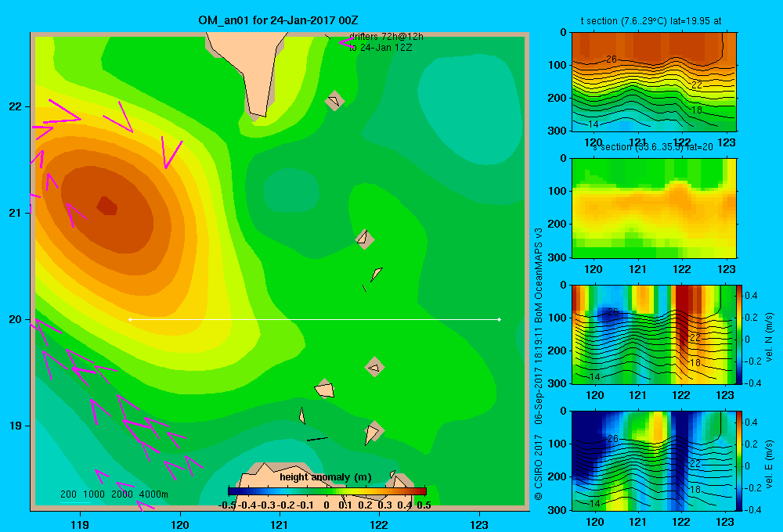Click the '-0.5' tick on height anomaly bar
Viewport: 783px width, 532px height.
pos(228,505)
